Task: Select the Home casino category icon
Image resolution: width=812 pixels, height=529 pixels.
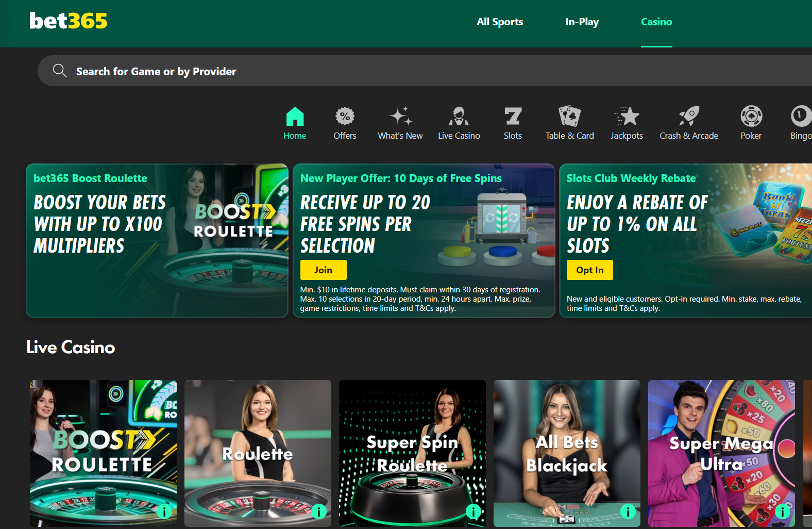Action: (295, 117)
